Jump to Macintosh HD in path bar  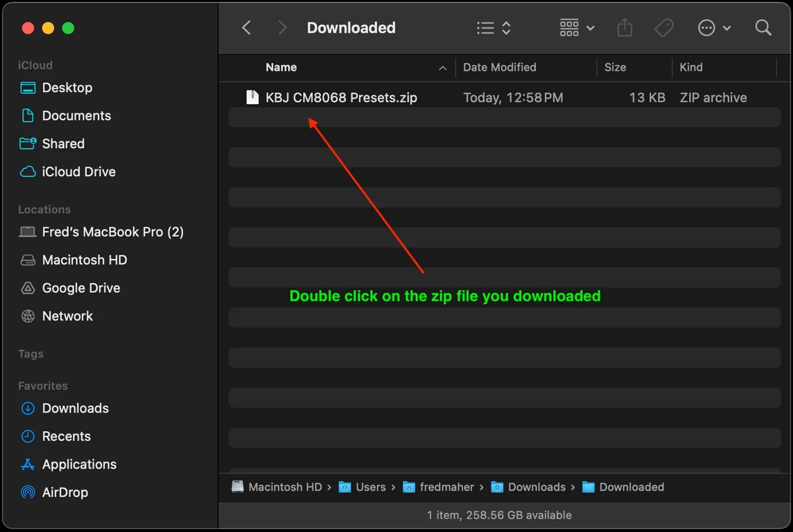coord(285,487)
